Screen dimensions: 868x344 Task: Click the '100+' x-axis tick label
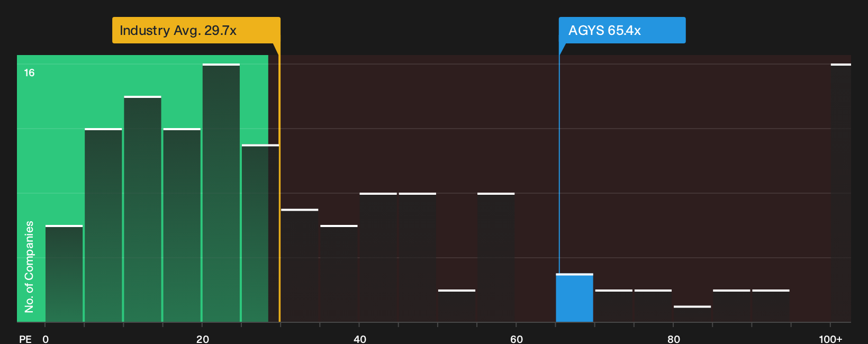click(x=830, y=339)
